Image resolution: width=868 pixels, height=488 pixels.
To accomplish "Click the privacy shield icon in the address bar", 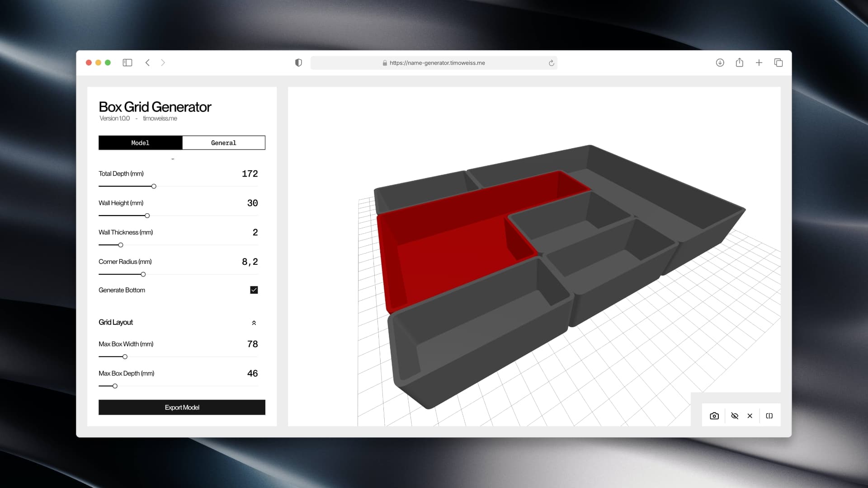I will (x=298, y=63).
